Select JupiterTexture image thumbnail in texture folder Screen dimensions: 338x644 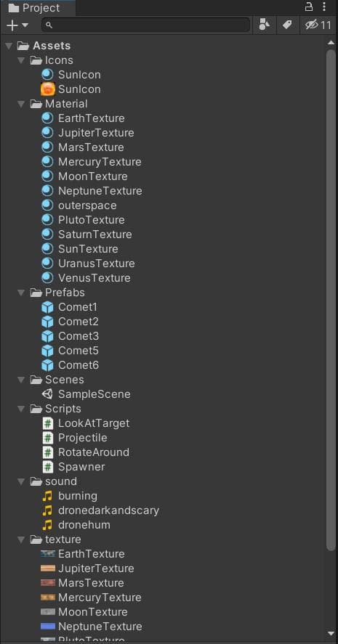[x=48, y=568]
